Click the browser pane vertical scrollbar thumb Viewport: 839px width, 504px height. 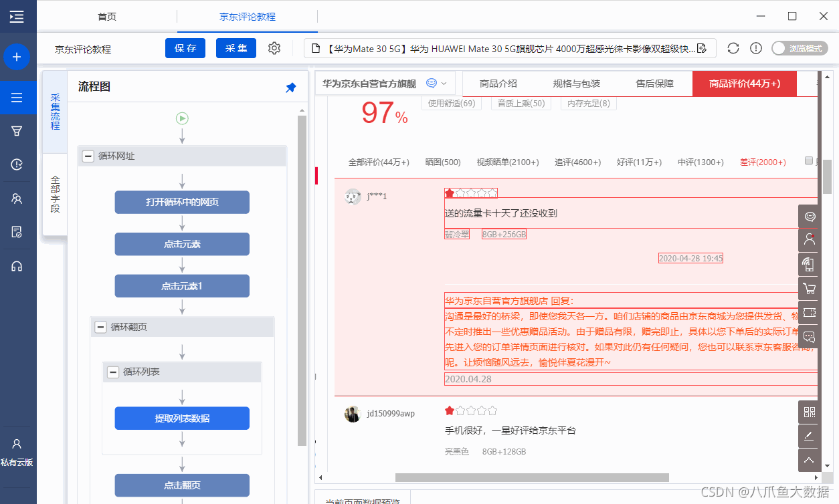827,177
